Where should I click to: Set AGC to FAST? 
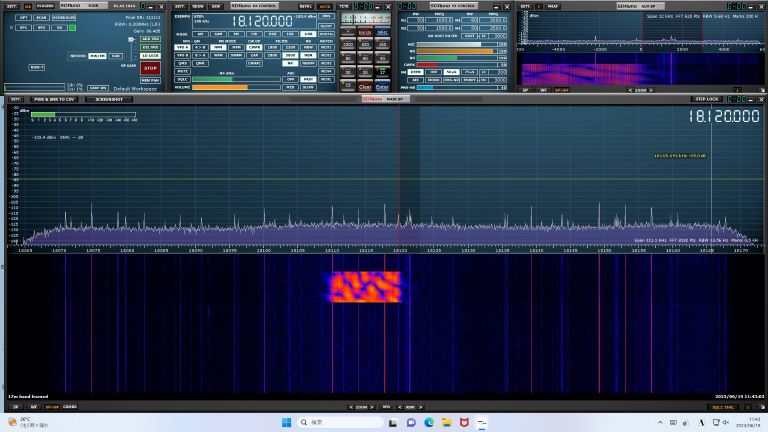308,79
